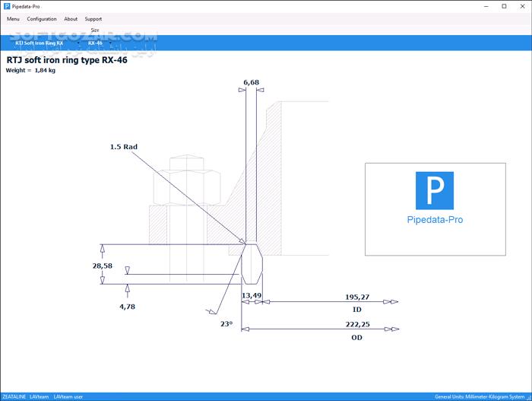Click the Pipedata-Pro P logo
Image resolution: width=532 pixels, height=401 pixels.
[x=435, y=191]
